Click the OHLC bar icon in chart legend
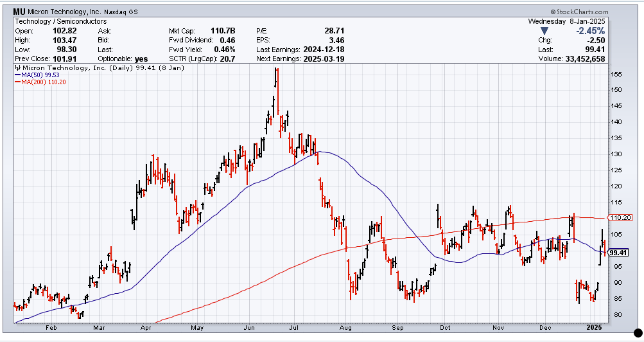The width and height of the screenshot is (644, 342). point(17,67)
